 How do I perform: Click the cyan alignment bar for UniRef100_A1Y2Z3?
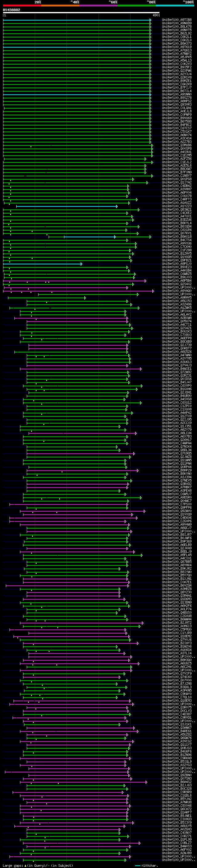(67, 206)
